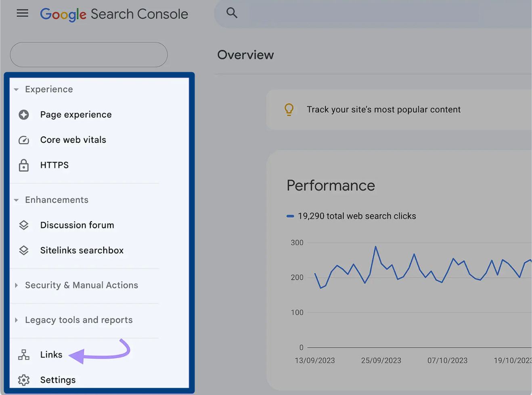Click the HTTPS padlock icon
Image resolution: width=532 pixels, height=395 pixels.
(24, 165)
